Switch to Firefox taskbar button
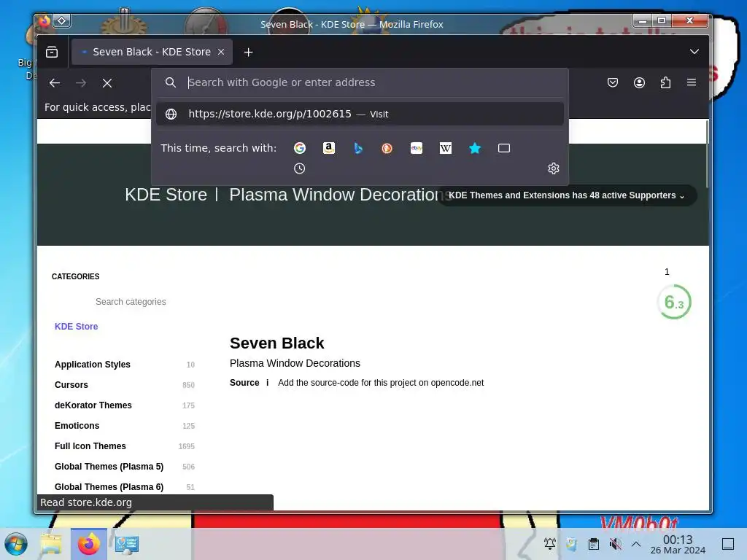The height and width of the screenshot is (560, 747). click(x=88, y=544)
